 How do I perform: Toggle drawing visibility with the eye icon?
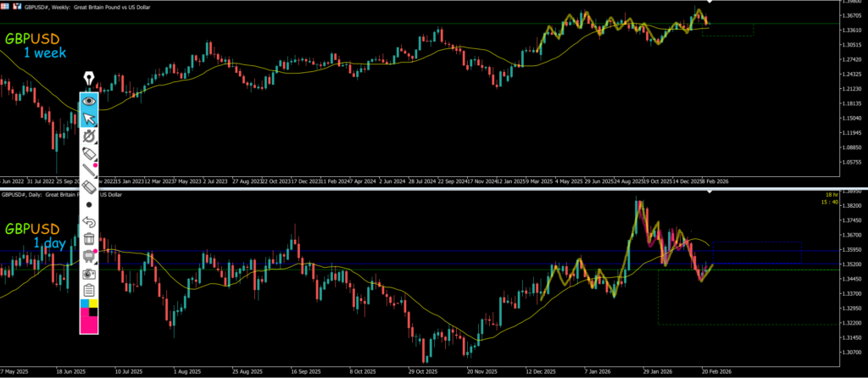point(89,101)
